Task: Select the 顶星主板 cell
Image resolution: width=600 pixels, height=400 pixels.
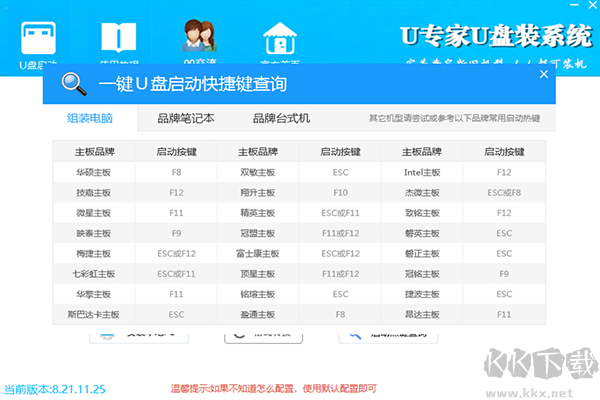Action: click(258, 274)
